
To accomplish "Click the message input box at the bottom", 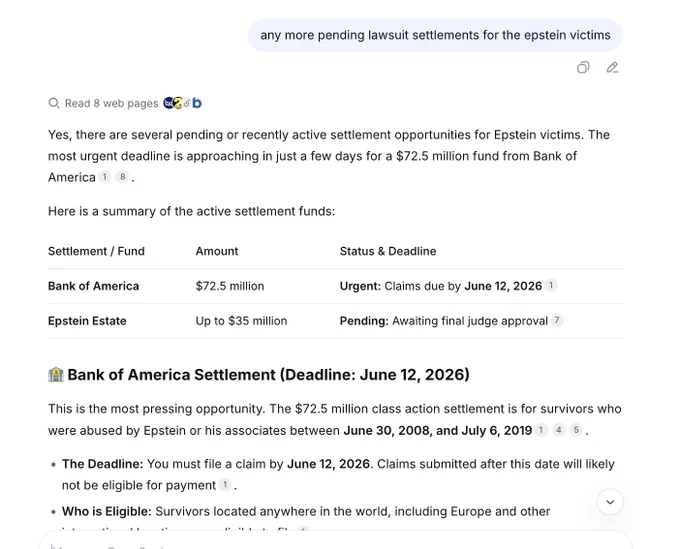I will [x=336, y=540].
